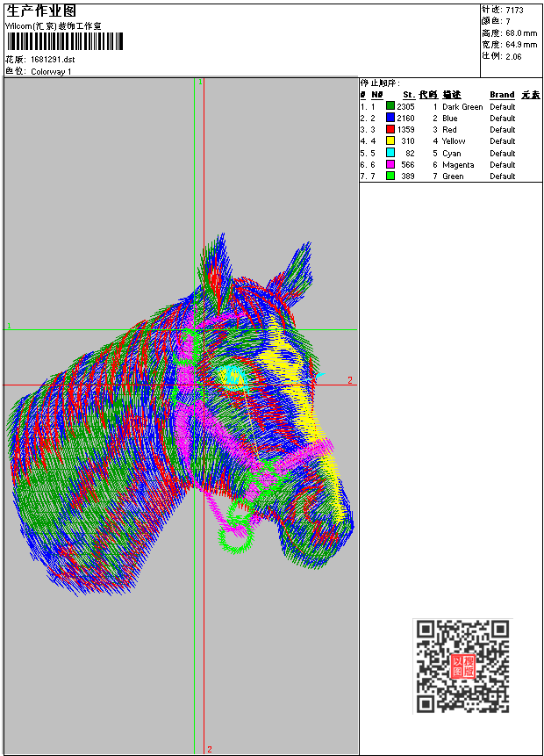
Task: Click the Yellow thread color swatch
Action: pyautogui.click(x=390, y=140)
